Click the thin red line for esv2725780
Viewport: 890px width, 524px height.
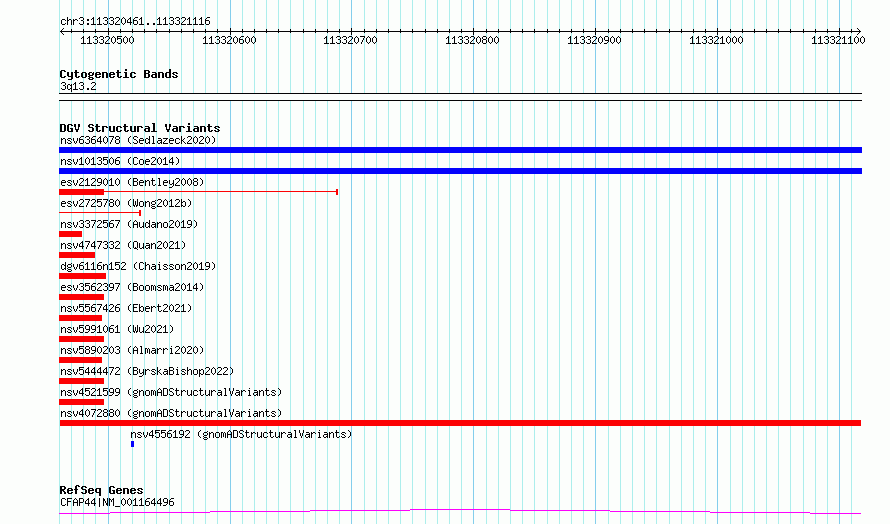pyautogui.click(x=100, y=213)
